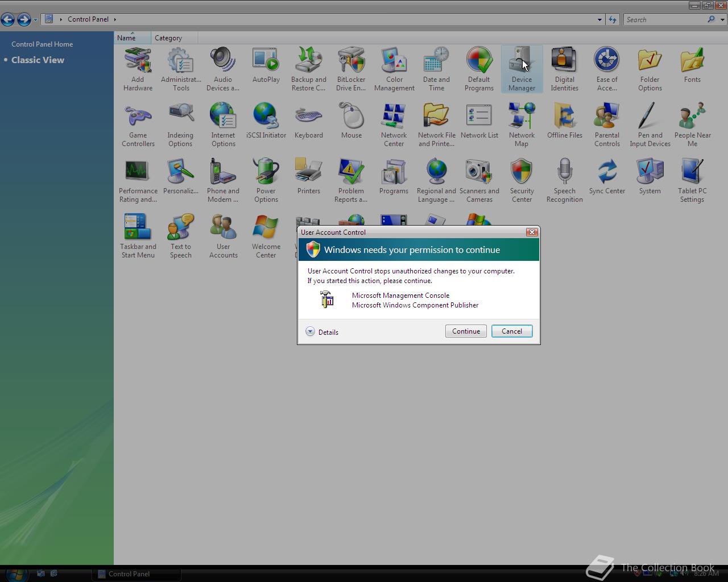The image size is (728, 582).
Task: Open the Keyboard applet
Action: [x=309, y=122]
